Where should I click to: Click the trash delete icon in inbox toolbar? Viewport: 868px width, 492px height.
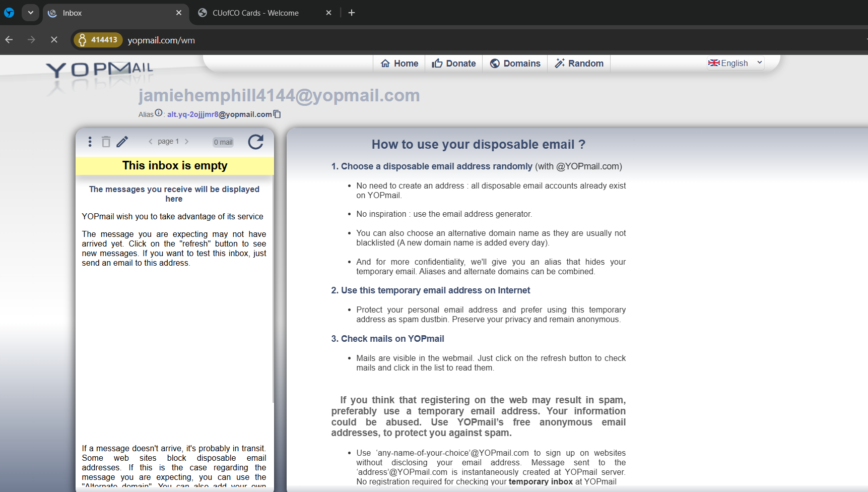(106, 142)
